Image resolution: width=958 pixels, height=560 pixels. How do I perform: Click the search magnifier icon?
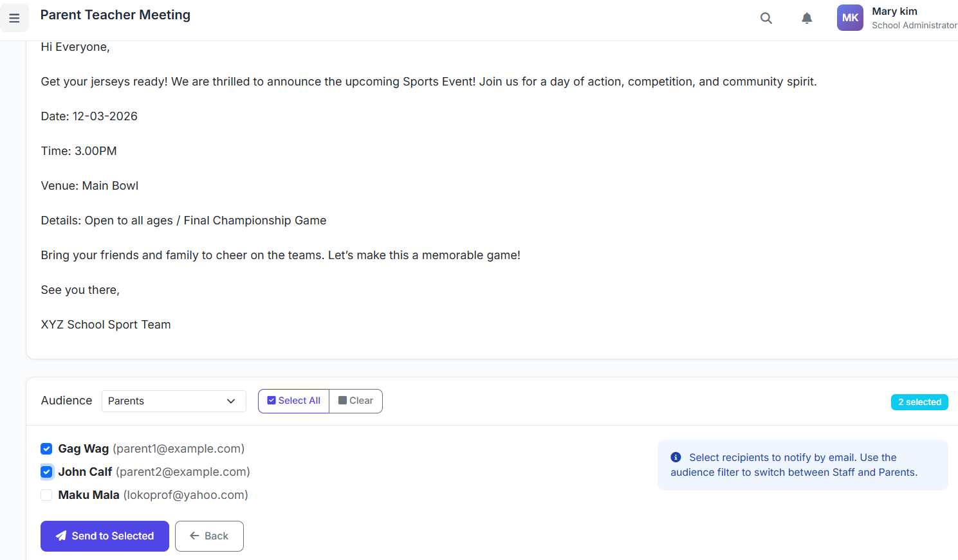(x=766, y=18)
